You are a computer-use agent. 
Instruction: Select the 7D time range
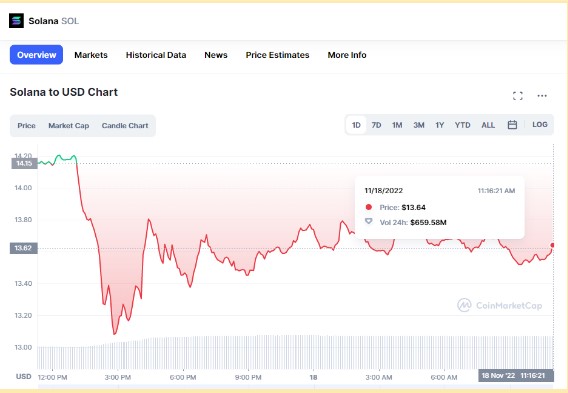376,125
